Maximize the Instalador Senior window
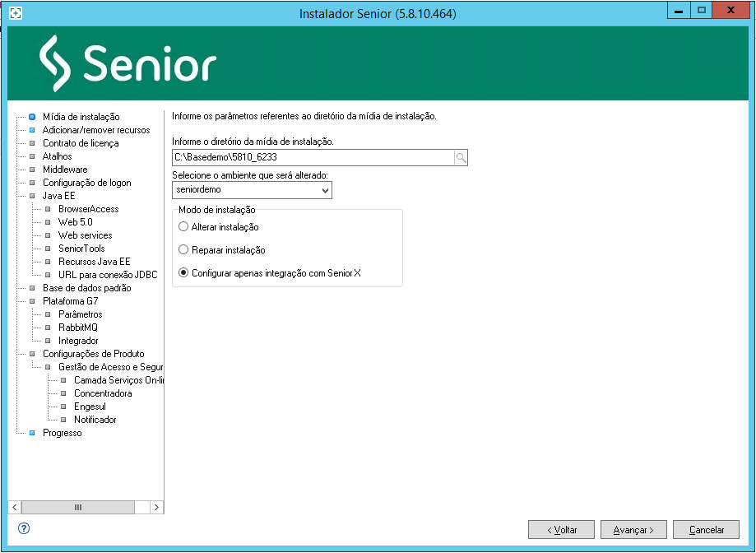The image size is (756, 553). (702, 10)
